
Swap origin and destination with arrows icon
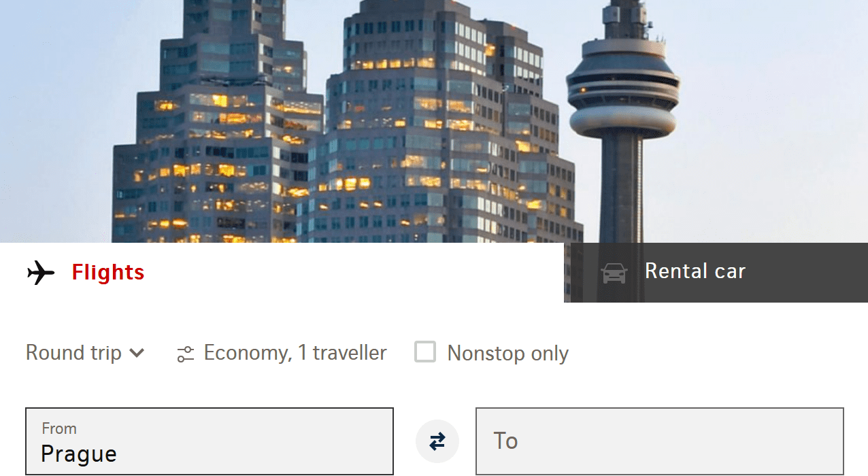point(437,441)
